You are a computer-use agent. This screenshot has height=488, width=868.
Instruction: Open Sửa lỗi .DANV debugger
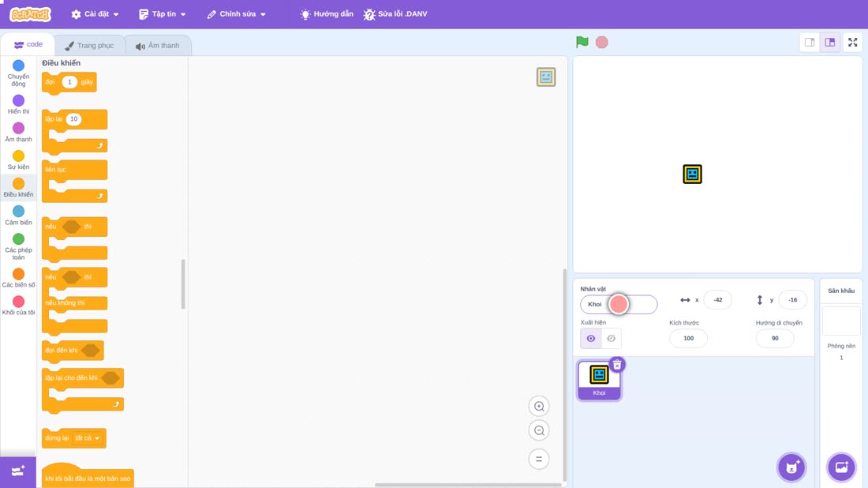[x=395, y=14]
